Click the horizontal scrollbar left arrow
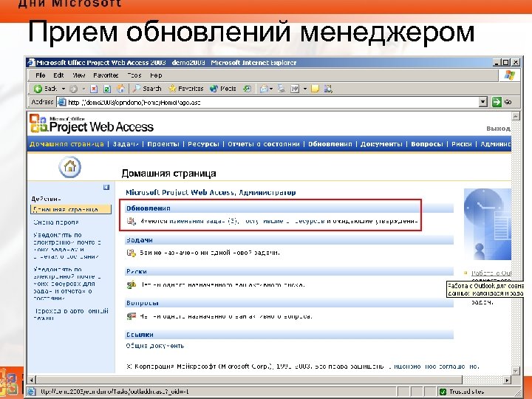The height and width of the screenshot is (399, 532). pos(32,380)
